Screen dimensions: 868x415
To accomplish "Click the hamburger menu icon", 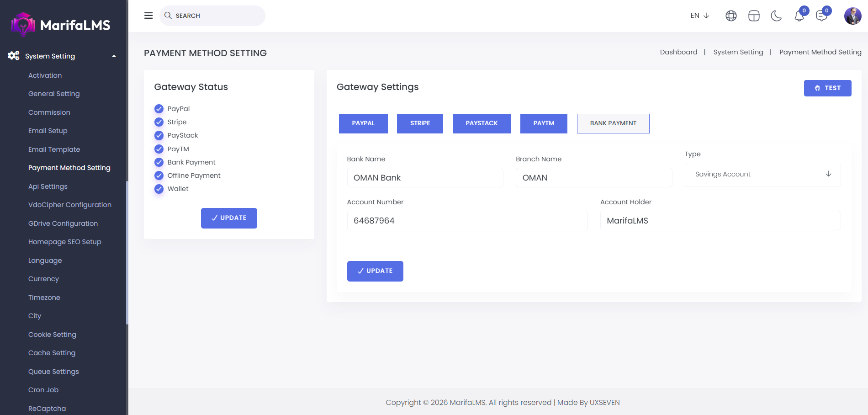I will click(148, 16).
